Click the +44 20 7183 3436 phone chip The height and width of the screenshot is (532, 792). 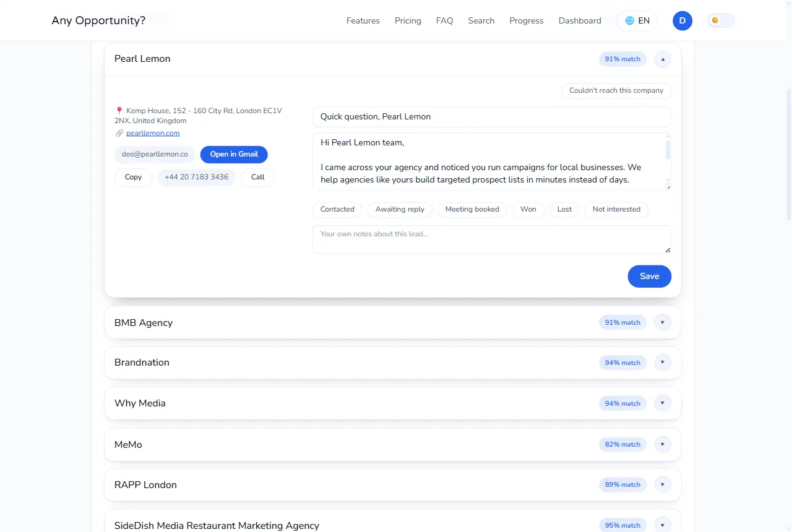[x=196, y=178]
